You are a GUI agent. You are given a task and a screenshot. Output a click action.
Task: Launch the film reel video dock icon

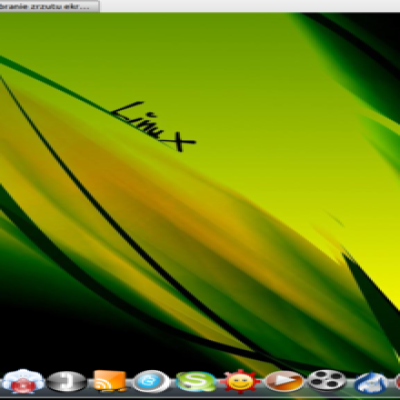tap(327, 381)
